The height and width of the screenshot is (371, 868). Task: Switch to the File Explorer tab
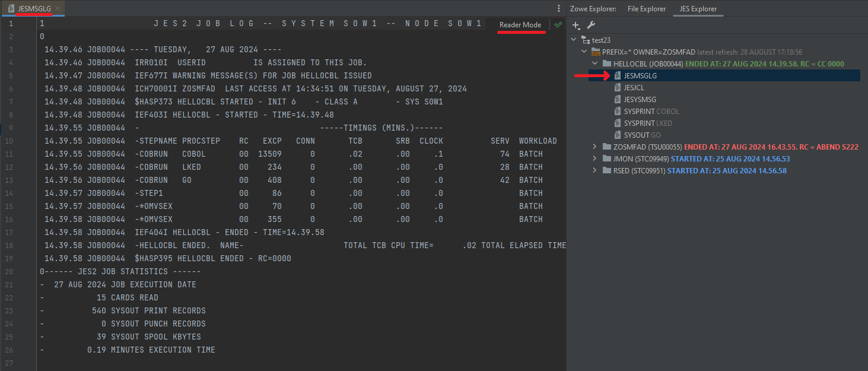coord(646,9)
